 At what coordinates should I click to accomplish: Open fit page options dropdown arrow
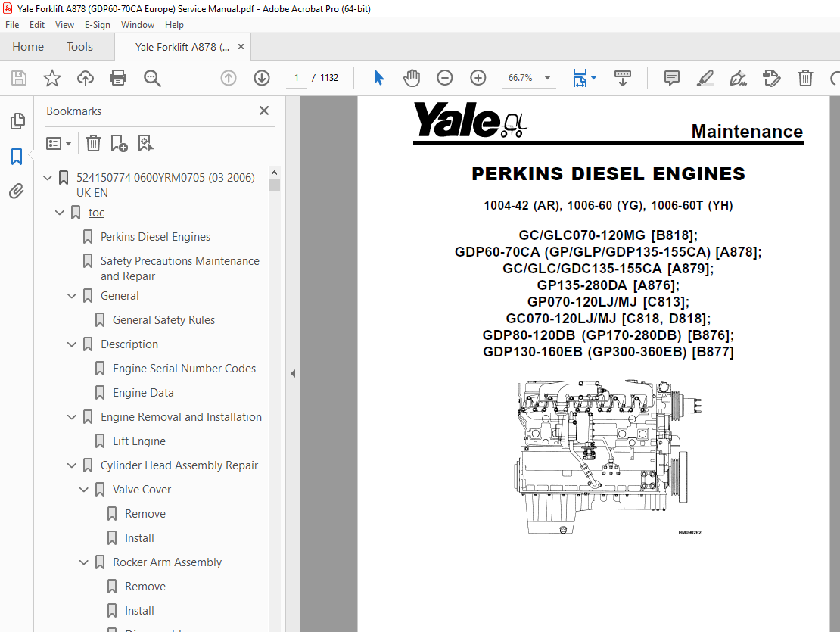tap(593, 78)
